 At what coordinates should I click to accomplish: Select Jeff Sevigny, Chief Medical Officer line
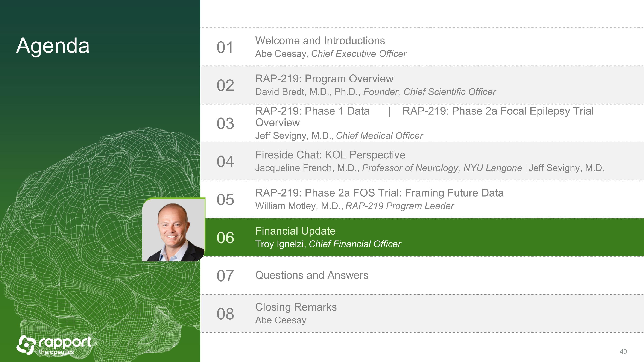coord(339,136)
